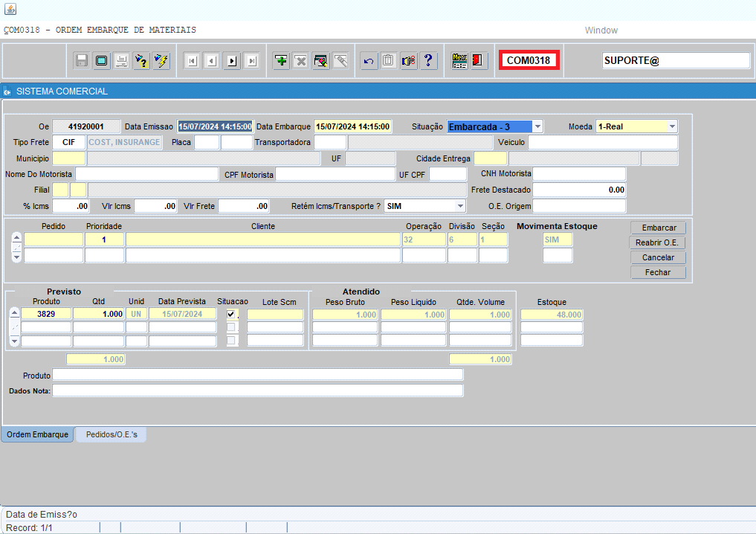
Task: Click the Save floppy disk icon
Action: point(82,61)
